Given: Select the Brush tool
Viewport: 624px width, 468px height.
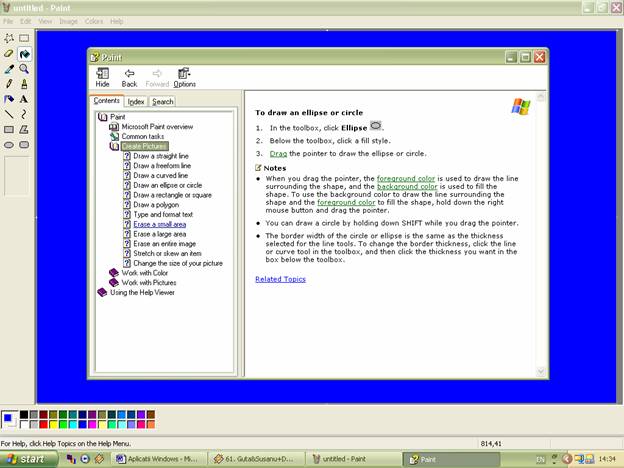Looking at the screenshot, I should click(24, 84).
